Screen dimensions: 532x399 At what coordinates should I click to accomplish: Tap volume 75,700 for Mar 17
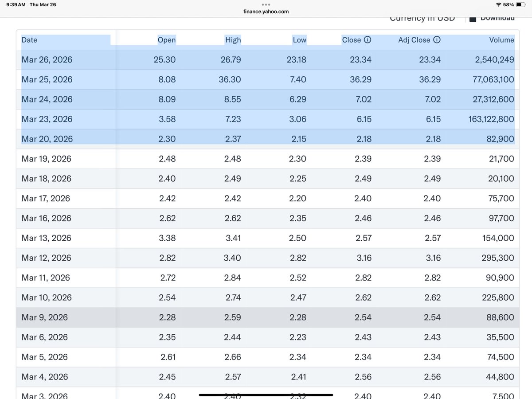coord(502,198)
